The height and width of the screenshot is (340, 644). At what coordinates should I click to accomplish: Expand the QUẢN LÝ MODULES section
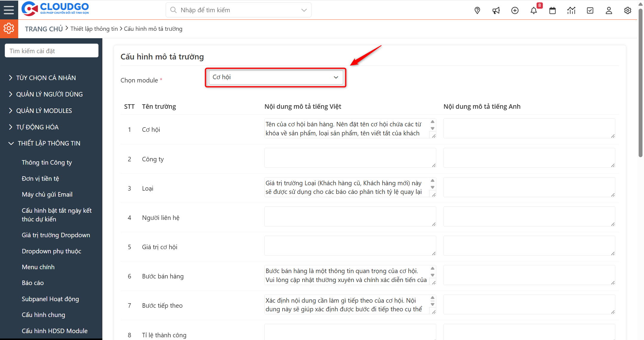(x=44, y=110)
